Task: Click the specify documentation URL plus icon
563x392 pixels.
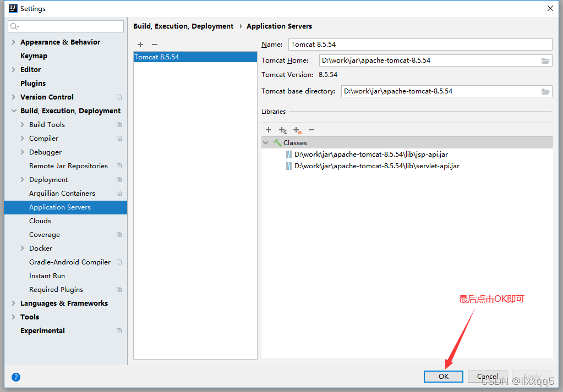Action: pos(283,130)
